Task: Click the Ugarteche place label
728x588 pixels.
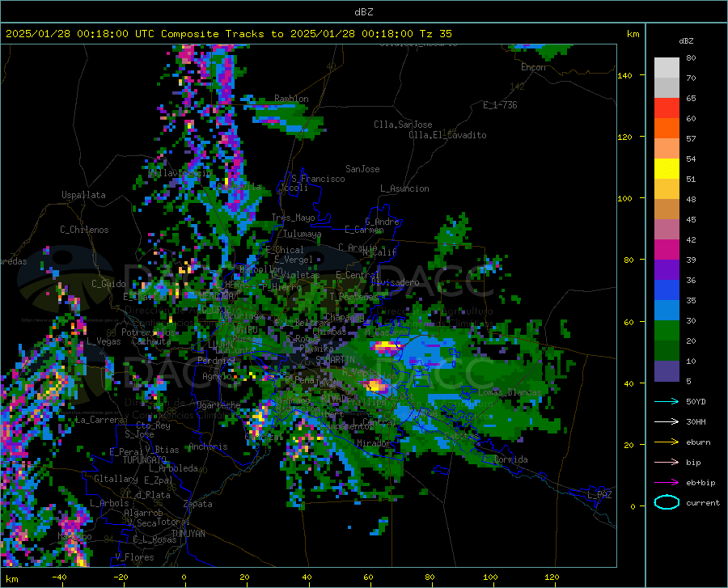Action: 218,405
